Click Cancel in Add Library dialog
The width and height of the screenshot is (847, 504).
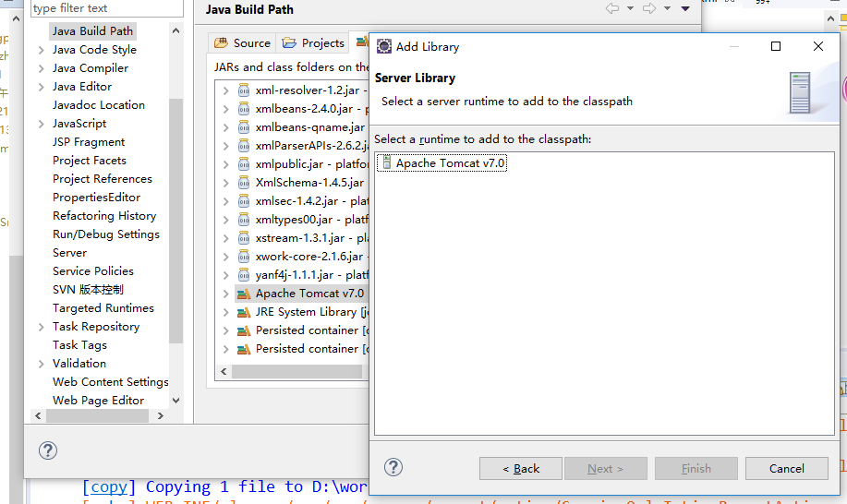[787, 468]
